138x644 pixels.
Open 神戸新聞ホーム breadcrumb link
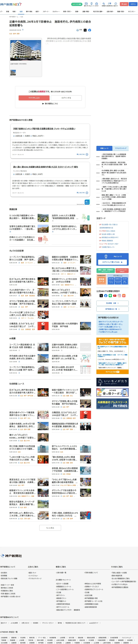[14, 17]
